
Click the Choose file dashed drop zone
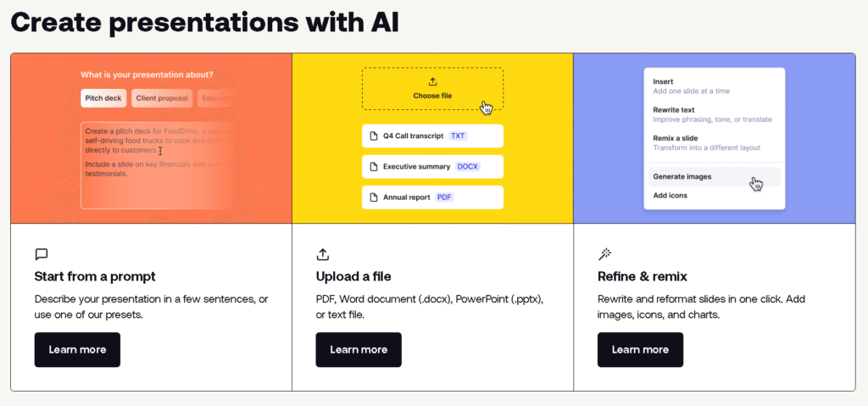[432, 89]
